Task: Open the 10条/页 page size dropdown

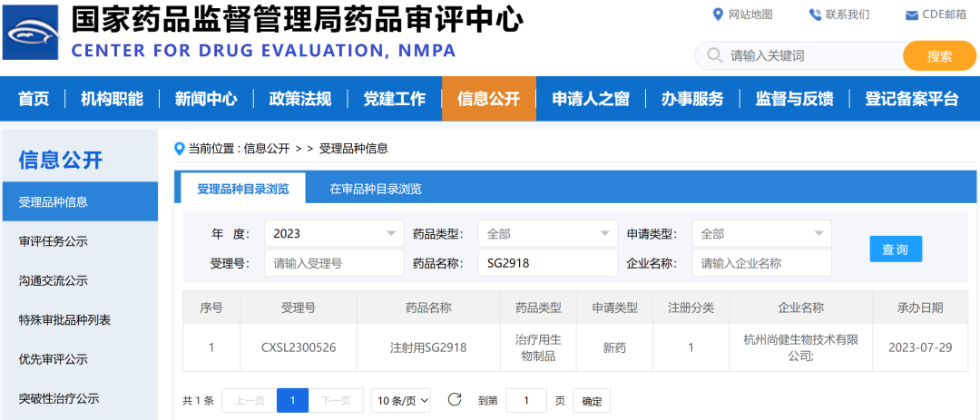Action: 401,401
